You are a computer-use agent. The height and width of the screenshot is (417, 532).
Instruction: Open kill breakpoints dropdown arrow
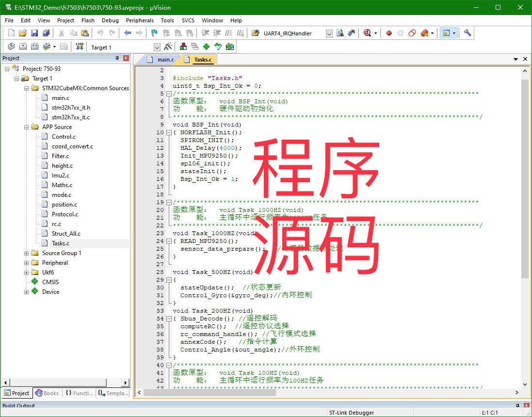[x=432, y=33]
